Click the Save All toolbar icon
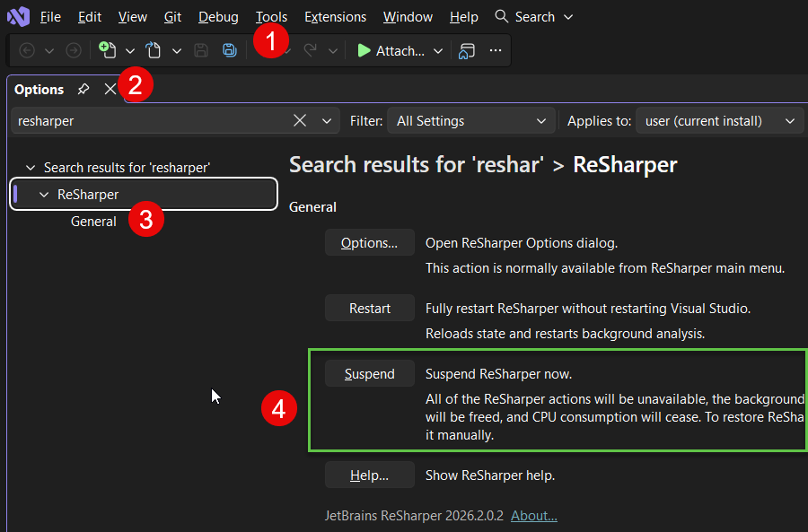 229,50
